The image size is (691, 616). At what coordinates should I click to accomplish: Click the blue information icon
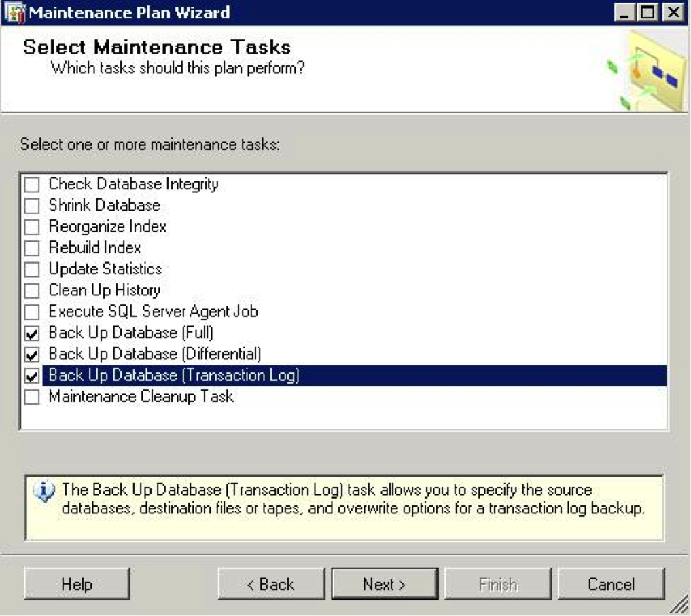pos(43,491)
